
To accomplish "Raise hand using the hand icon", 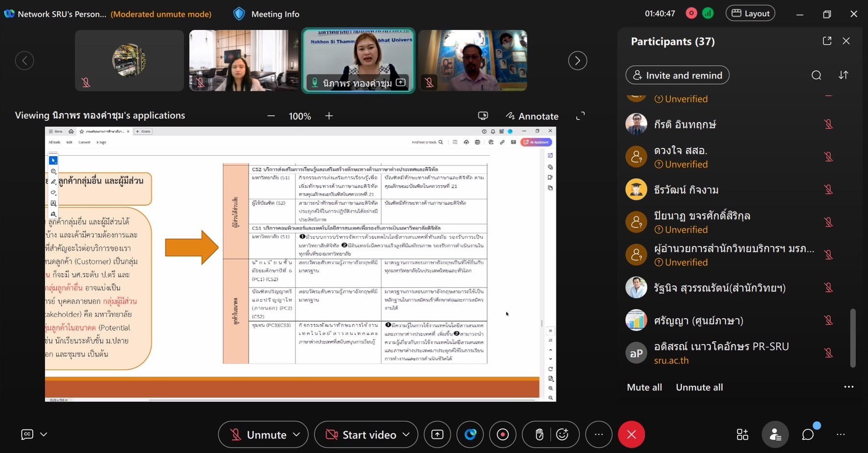I will [x=539, y=434].
